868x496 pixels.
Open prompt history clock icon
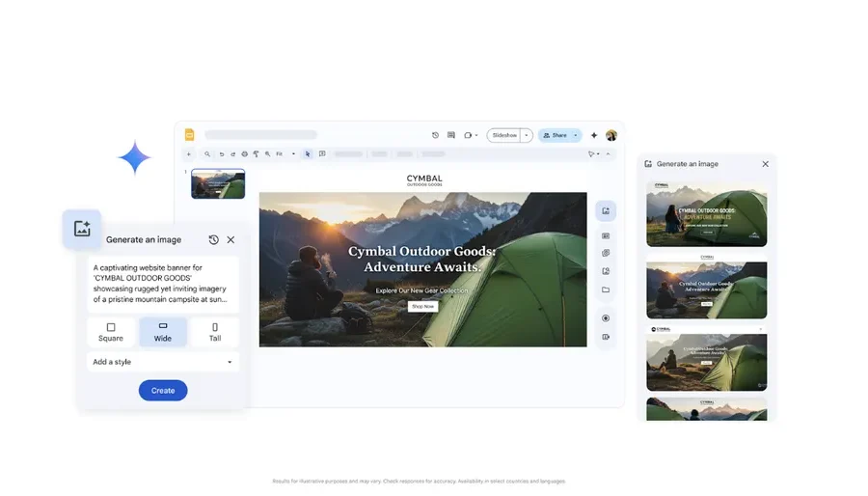pos(214,239)
